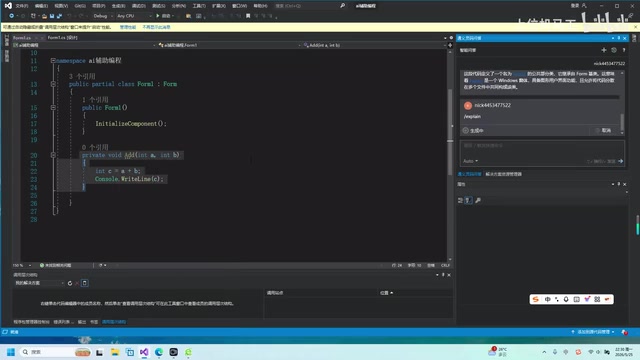
Task: Open the Add(int a, int b) member dropdown
Action: point(375,45)
